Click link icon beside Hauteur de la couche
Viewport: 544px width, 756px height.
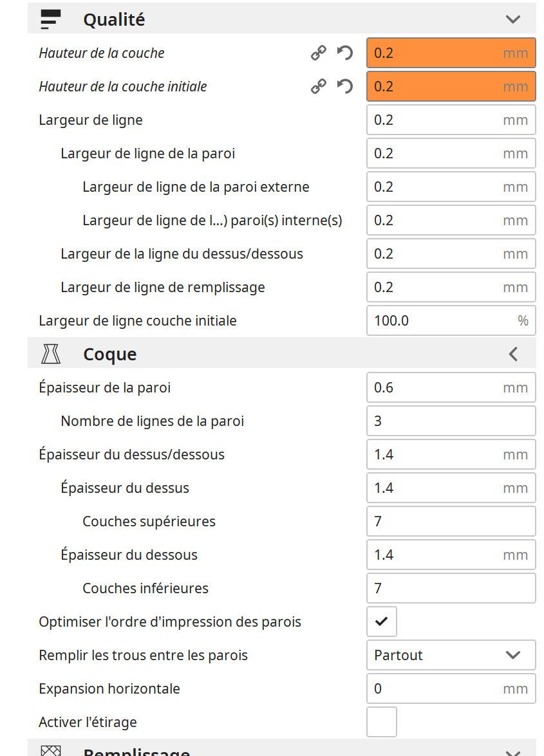coord(318,53)
